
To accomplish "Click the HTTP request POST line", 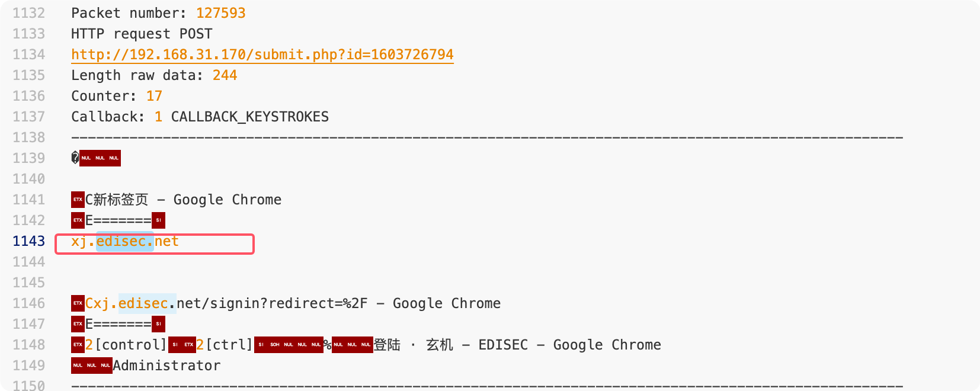I will point(142,34).
